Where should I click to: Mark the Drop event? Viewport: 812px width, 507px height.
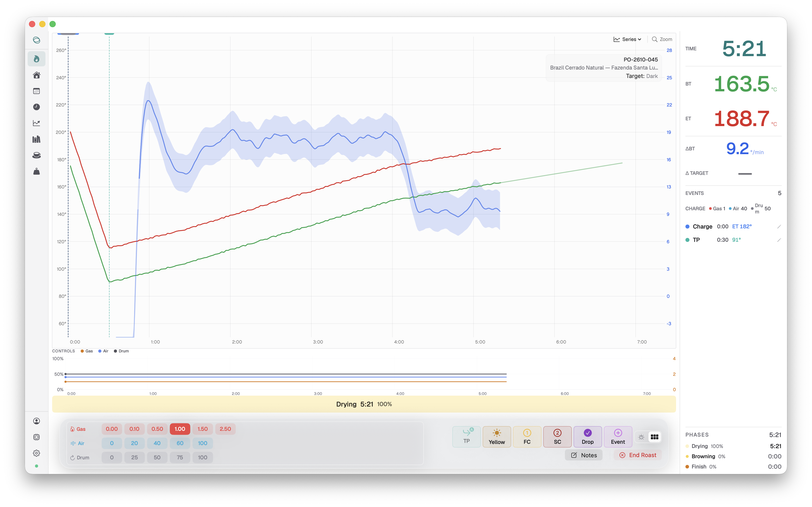tap(588, 437)
